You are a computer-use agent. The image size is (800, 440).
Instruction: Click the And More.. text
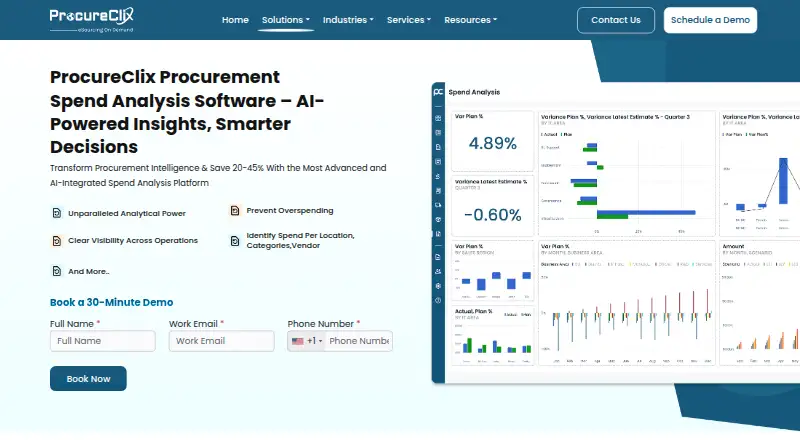[x=89, y=272]
